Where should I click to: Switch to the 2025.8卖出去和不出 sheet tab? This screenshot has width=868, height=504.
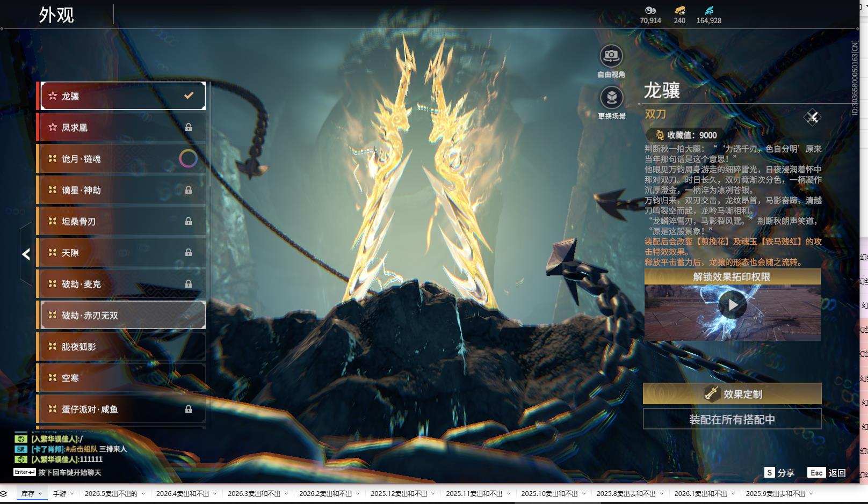[626, 494]
